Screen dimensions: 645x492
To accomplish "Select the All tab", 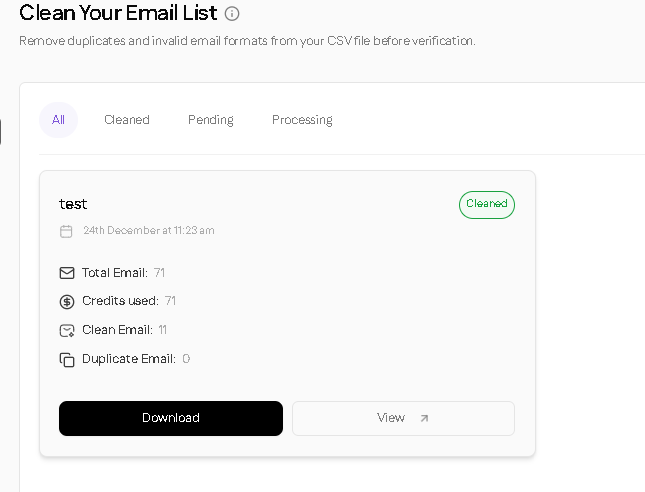I will (58, 120).
